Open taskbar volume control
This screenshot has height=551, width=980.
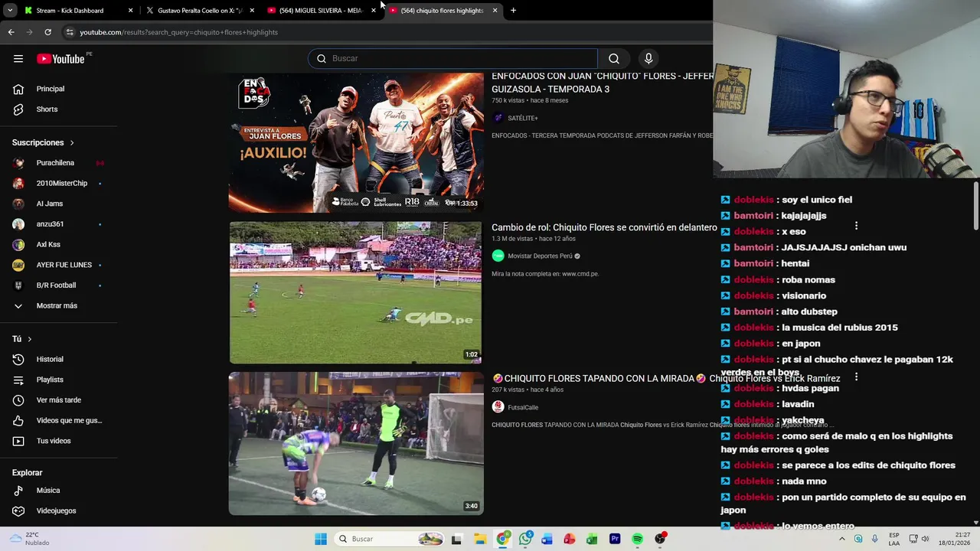(924, 539)
